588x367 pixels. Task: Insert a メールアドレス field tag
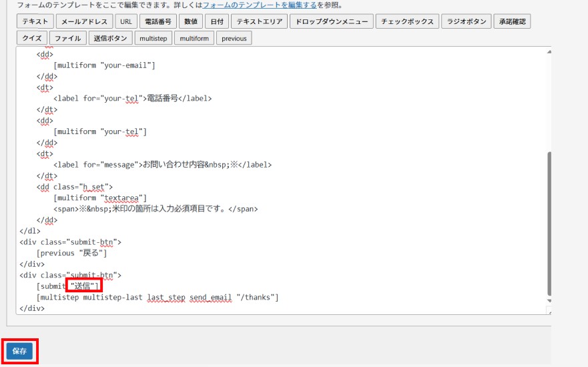85,21
